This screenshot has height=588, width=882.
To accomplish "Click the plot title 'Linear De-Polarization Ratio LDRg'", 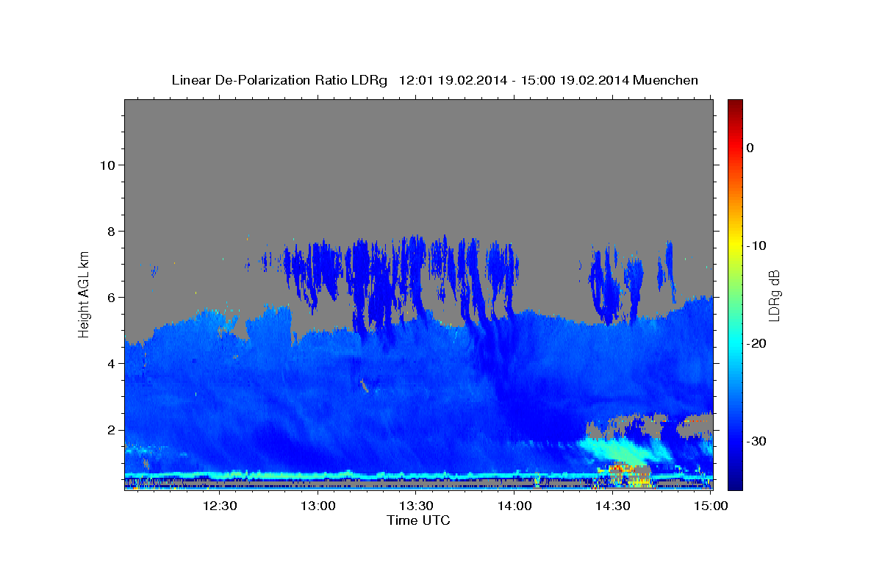I will [x=279, y=80].
